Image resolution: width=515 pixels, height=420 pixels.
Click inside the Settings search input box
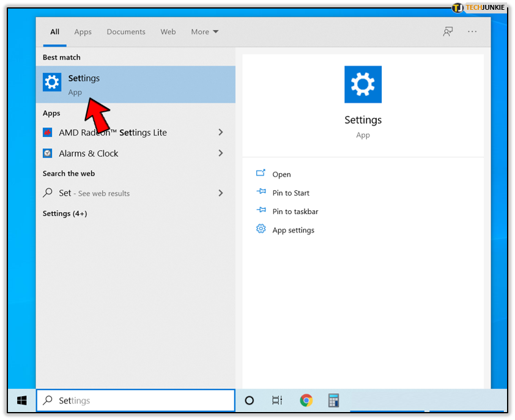136,400
